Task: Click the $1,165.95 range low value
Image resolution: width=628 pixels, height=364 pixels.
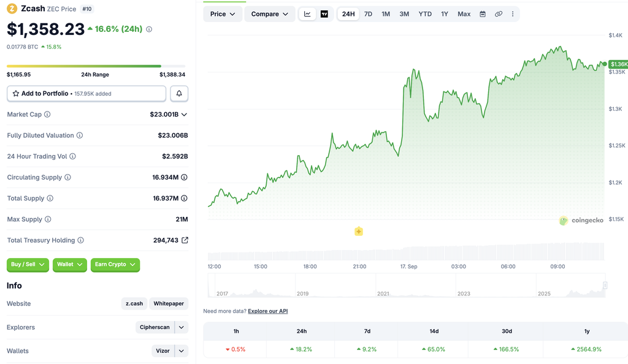Action: pyautogui.click(x=19, y=74)
